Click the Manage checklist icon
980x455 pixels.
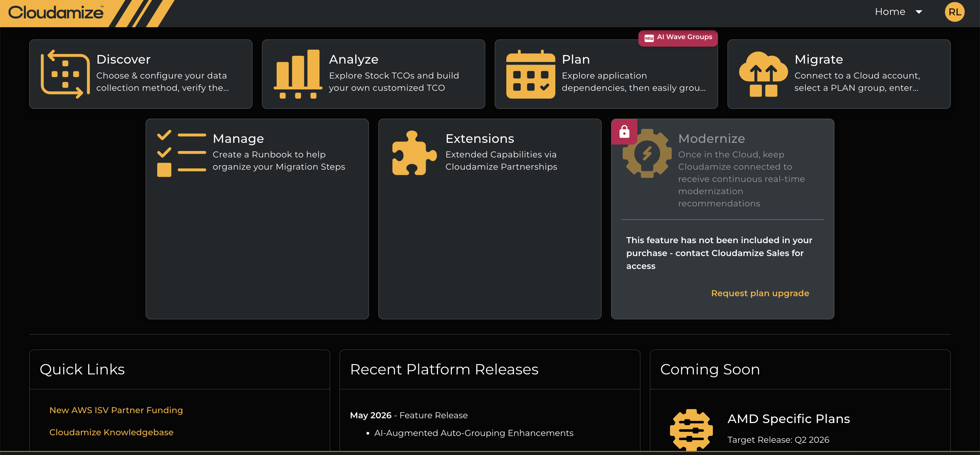pos(181,153)
